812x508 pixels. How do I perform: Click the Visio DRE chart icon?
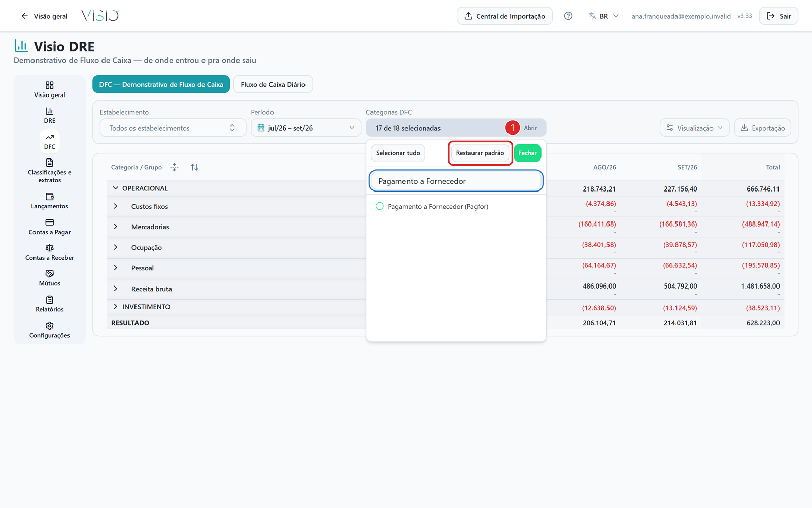[21, 46]
